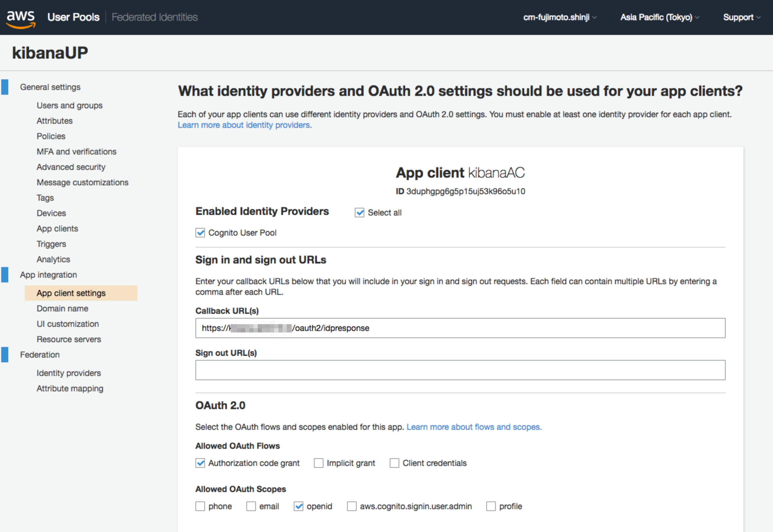Enable the Implicit grant flow
Screen dimensions: 773x532
point(318,463)
